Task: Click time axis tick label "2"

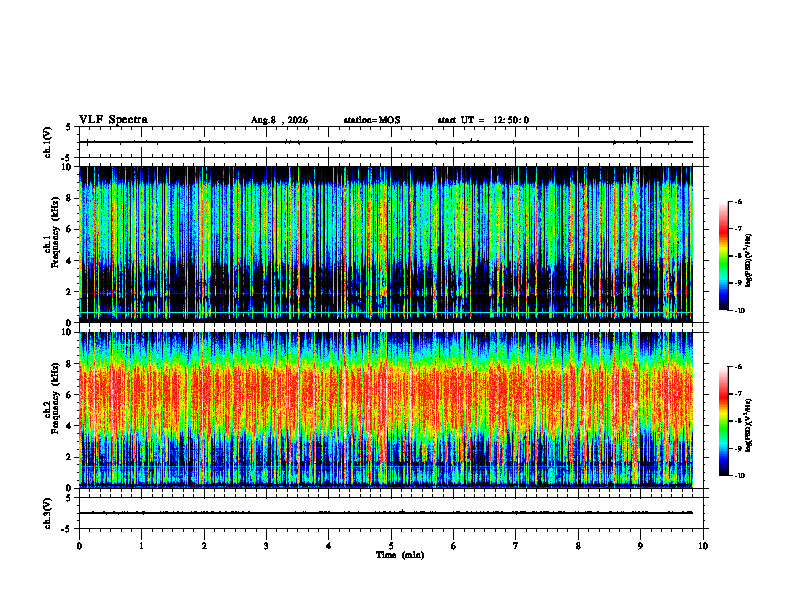Action: 204,546
